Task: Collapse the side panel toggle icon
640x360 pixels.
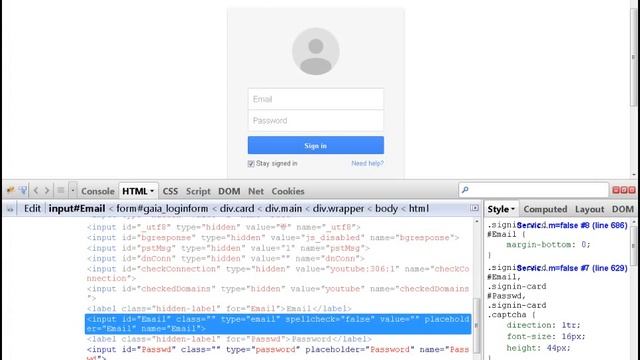Action: [474, 208]
